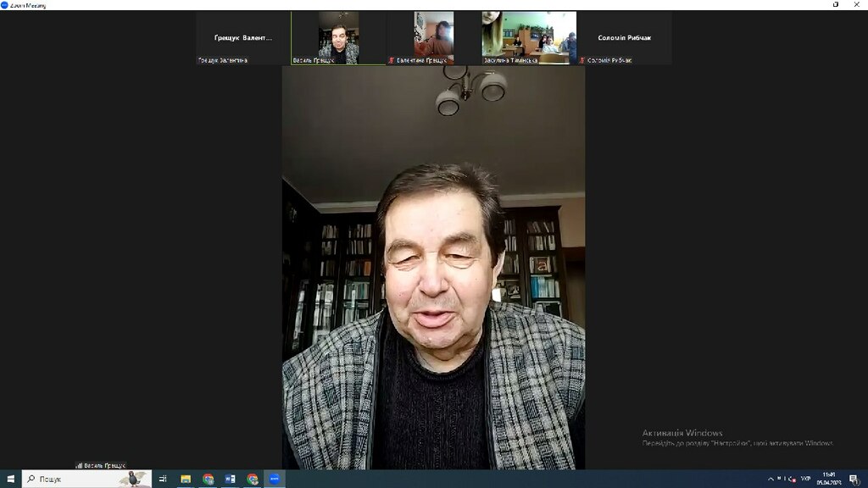Click the muted mic icon on Соломія Рибчак
868x488 pixels.
tap(582, 60)
